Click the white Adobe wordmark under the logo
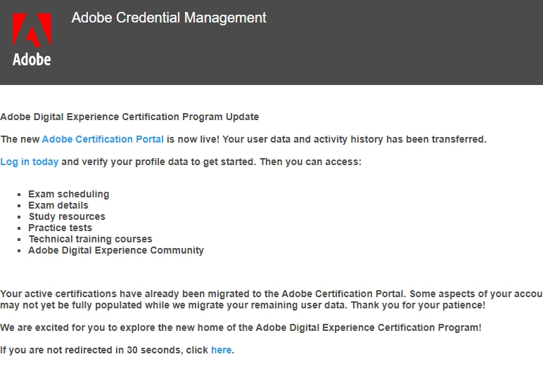The image size is (543, 392). 32,60
